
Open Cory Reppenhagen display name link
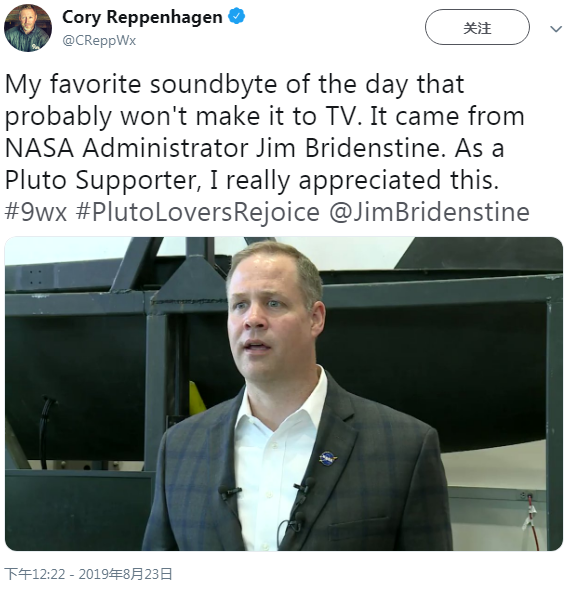142,17
